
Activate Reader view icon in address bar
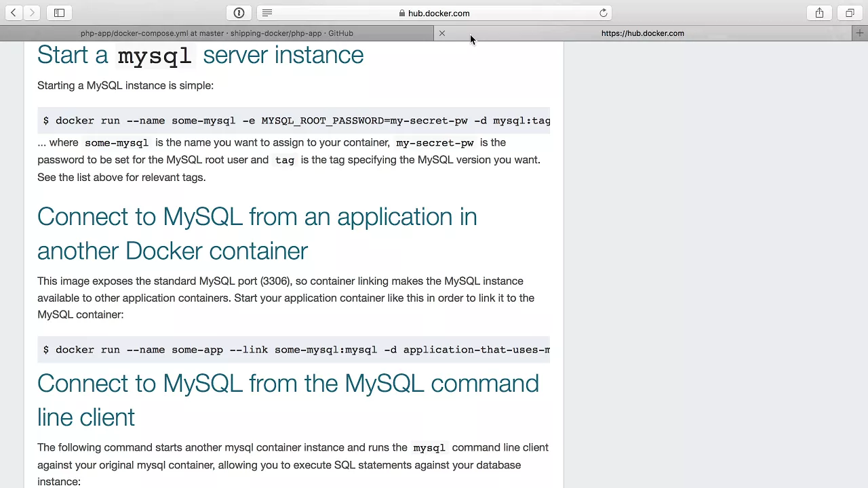pyautogui.click(x=267, y=13)
